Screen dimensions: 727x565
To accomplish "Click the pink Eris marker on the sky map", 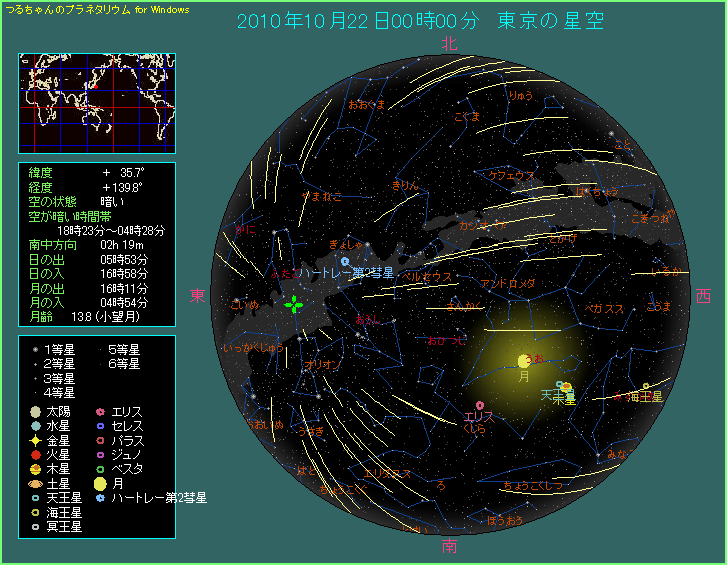I will (x=480, y=405).
